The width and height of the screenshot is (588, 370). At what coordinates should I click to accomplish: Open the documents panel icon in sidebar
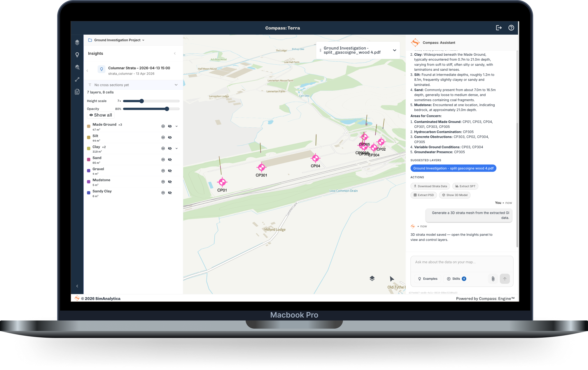click(77, 91)
